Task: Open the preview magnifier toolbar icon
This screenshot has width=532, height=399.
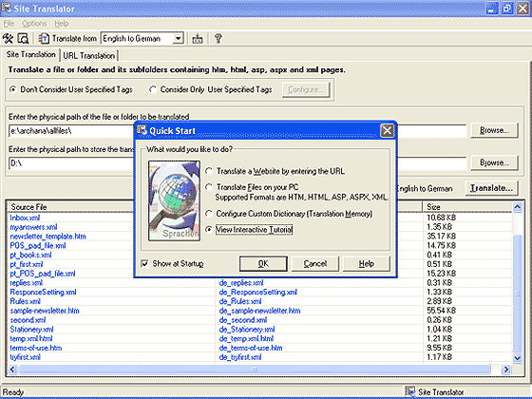Action: tap(23, 39)
